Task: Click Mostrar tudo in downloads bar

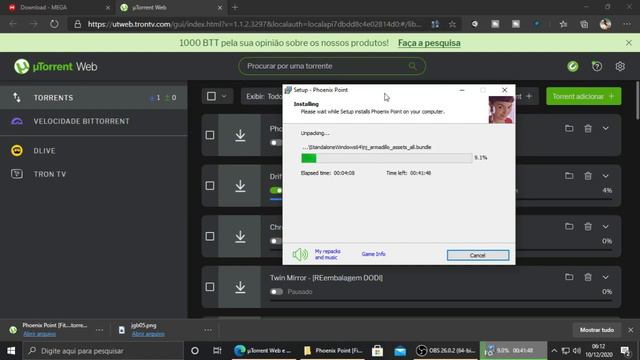Action: pyautogui.click(x=597, y=330)
